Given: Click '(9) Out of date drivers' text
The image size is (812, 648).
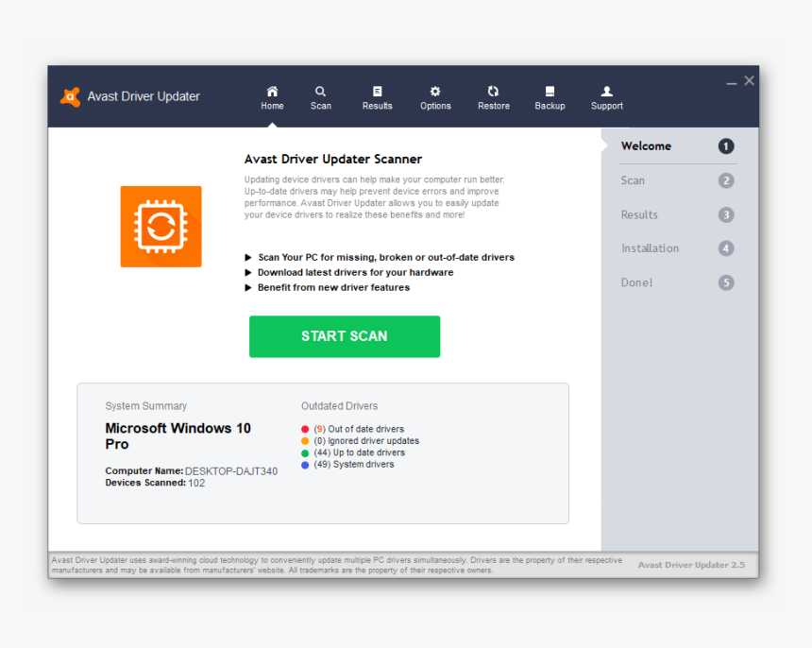Looking at the screenshot, I should click(359, 429).
